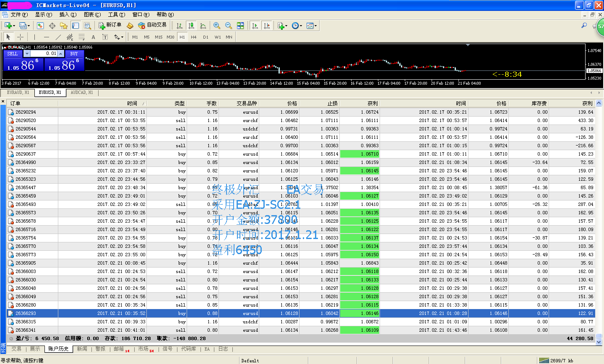Open the 新闻 (News) terminal tab
This screenshot has width=604, height=364.
click(82, 349)
